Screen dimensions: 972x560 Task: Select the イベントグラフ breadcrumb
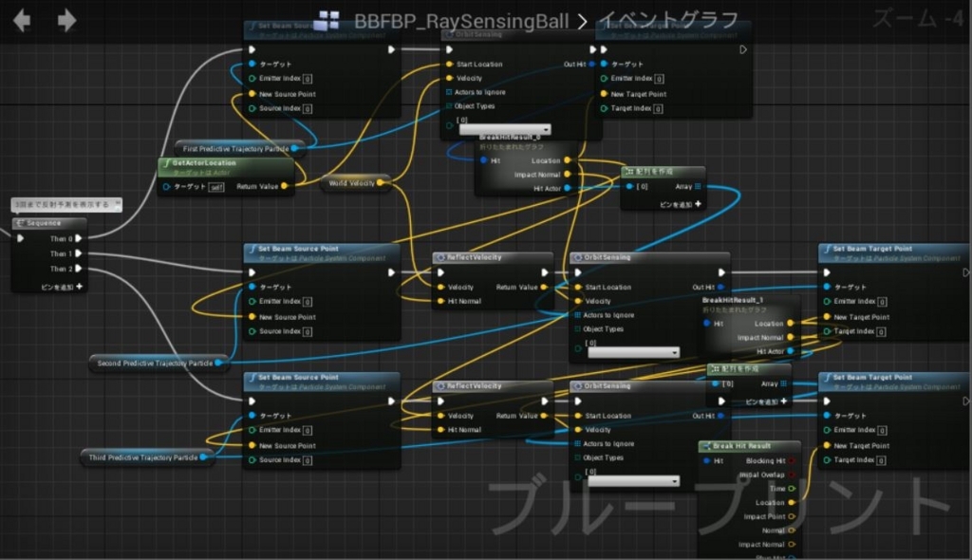(669, 20)
